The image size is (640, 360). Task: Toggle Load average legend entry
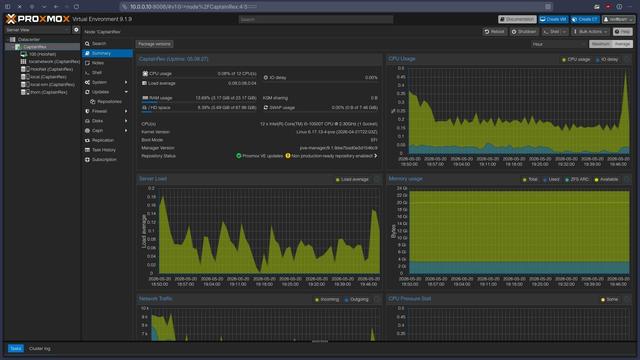[352, 180]
